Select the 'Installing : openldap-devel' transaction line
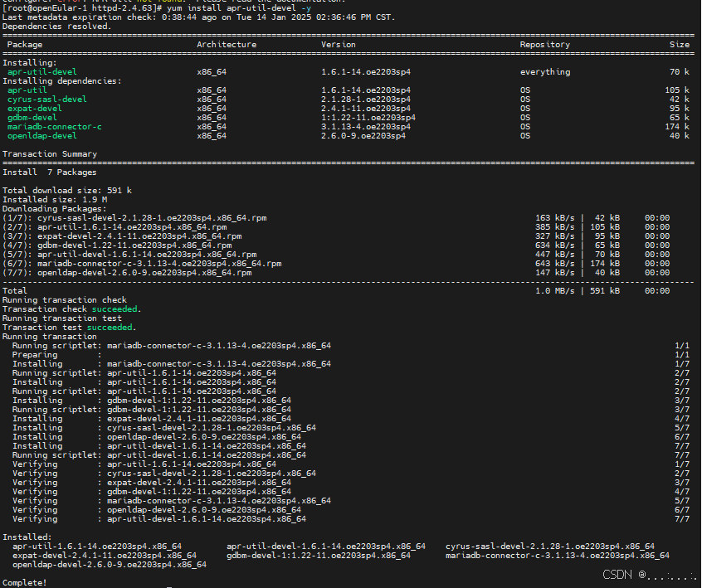702x588 pixels. [350, 437]
